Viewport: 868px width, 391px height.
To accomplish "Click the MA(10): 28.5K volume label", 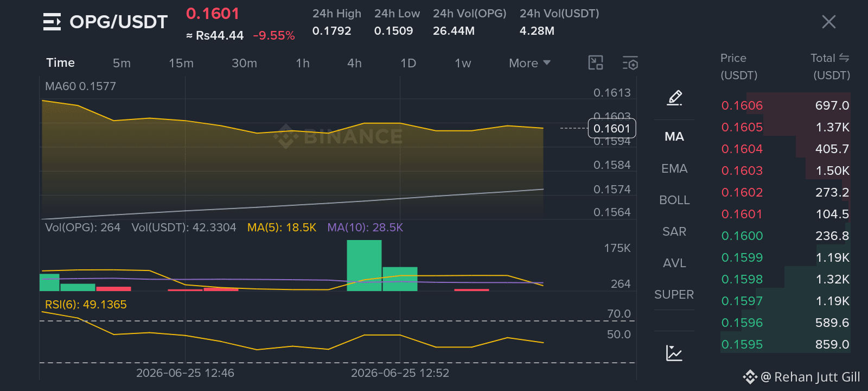I will (x=365, y=228).
